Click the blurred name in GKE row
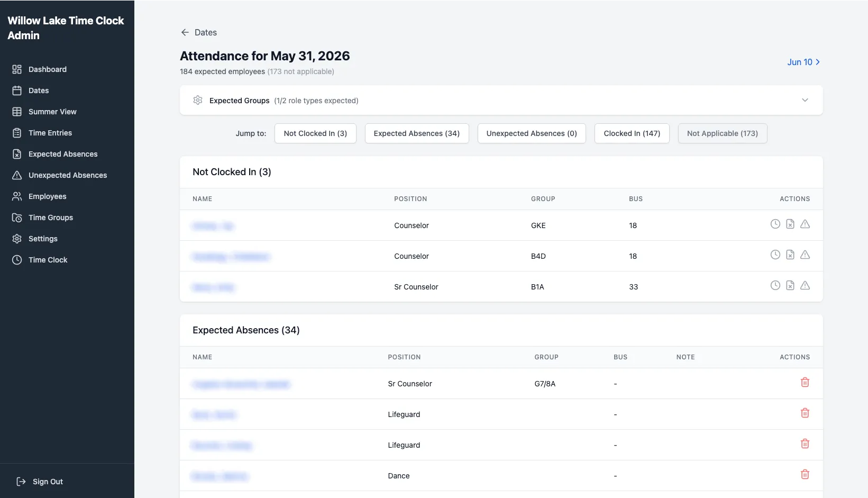The width and height of the screenshot is (868, 498). pos(213,226)
